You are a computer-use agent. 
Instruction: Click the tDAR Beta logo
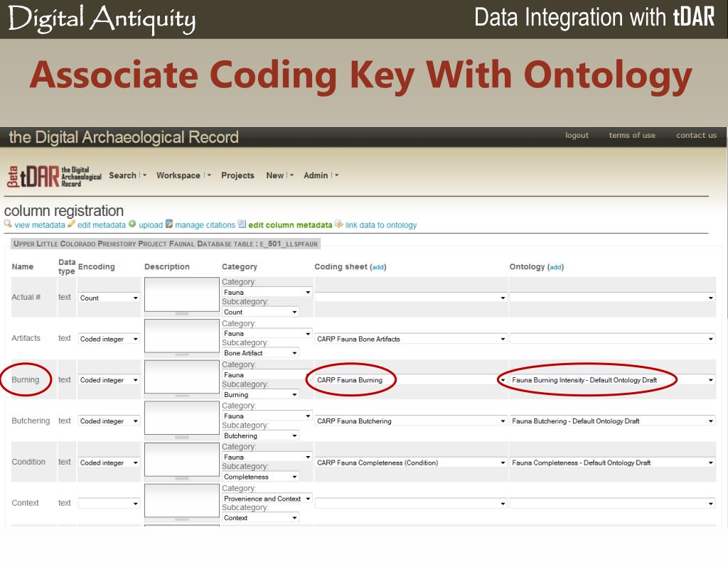(54, 176)
